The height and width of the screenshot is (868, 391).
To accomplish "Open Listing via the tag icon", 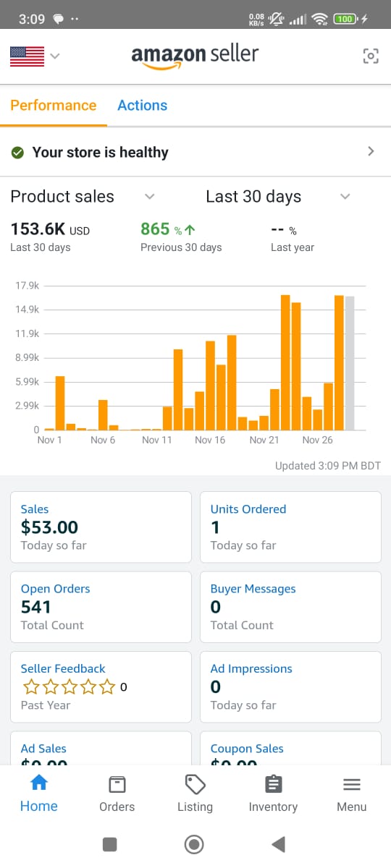I will tap(195, 784).
